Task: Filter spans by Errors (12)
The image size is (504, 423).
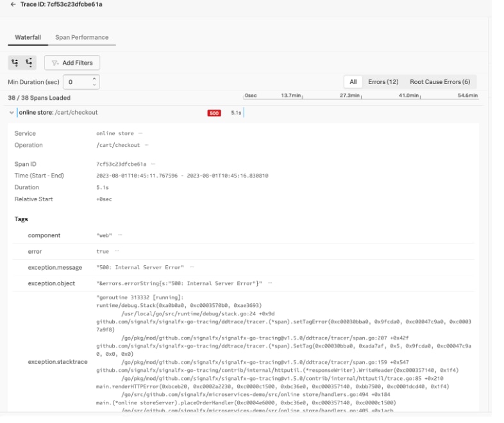Action: 383,82
